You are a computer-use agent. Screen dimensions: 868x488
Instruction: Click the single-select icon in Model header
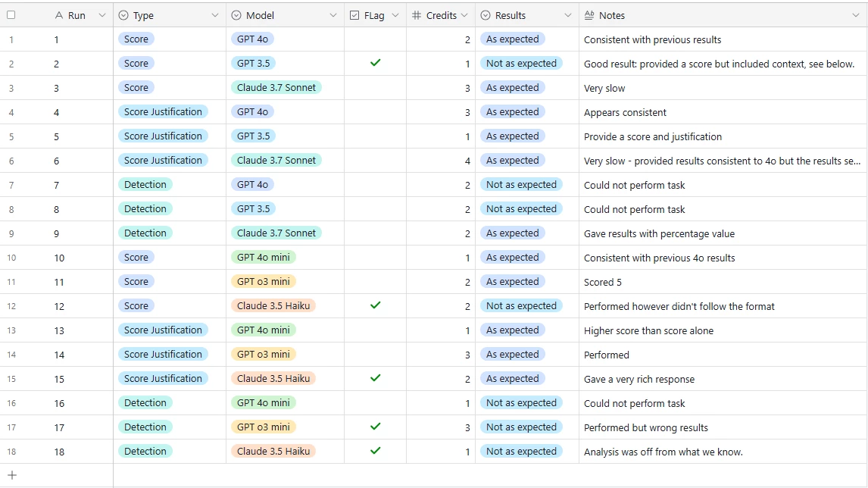click(236, 15)
